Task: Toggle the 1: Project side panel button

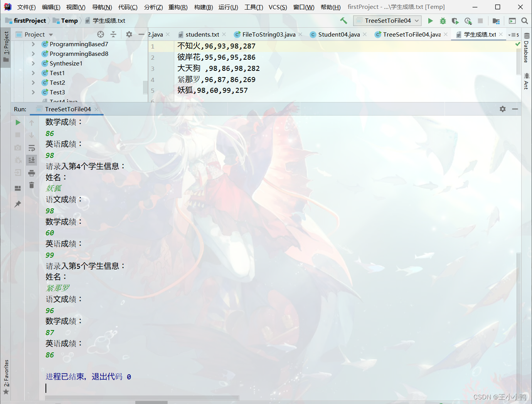Action: 6,47
